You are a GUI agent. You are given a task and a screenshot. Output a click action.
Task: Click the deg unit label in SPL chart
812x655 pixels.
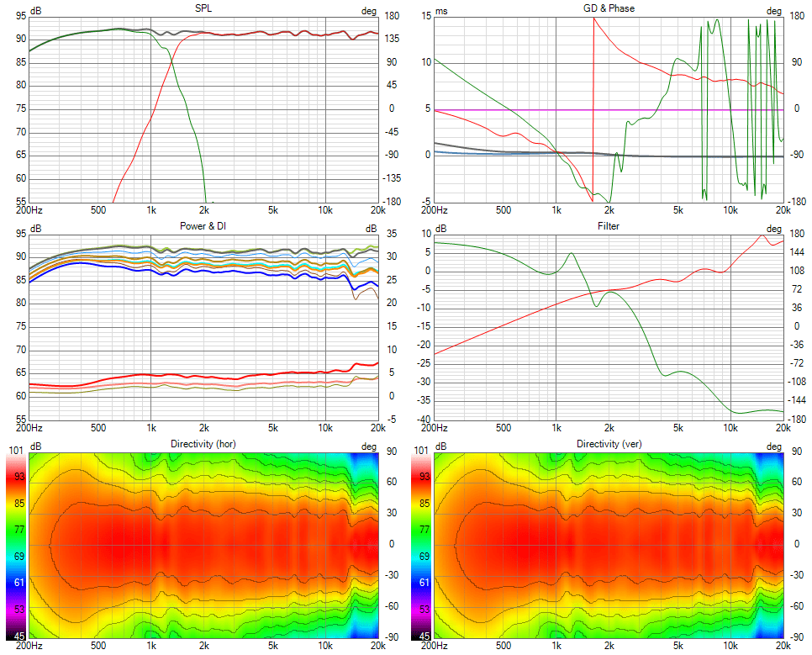[x=369, y=11]
